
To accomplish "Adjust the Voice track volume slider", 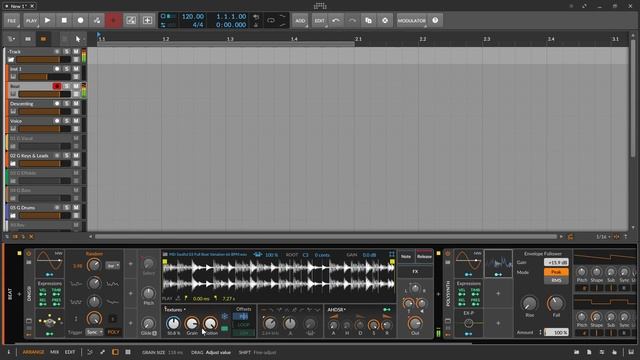I will tap(44, 129).
